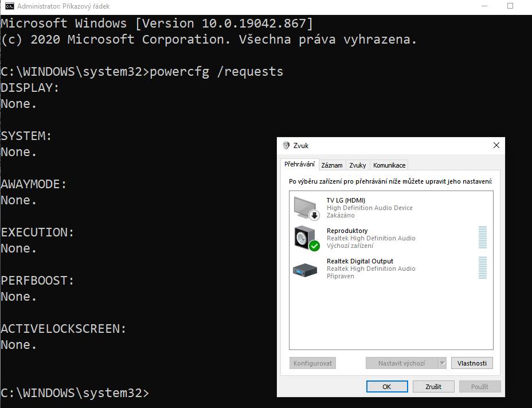Click the last command prompt input line
The height and width of the screenshot is (408, 532).
[75, 393]
